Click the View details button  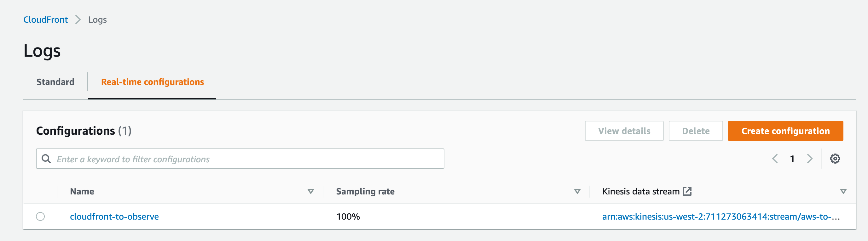624,131
